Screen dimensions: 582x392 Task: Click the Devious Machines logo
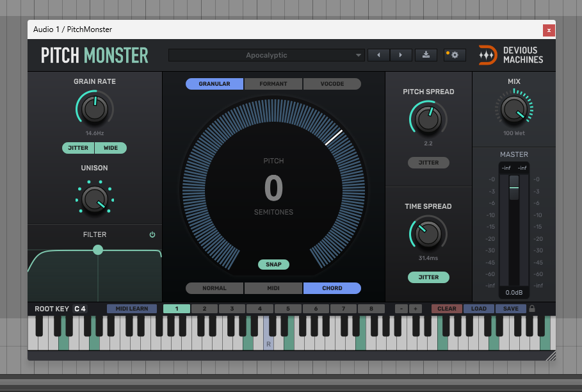coord(511,55)
